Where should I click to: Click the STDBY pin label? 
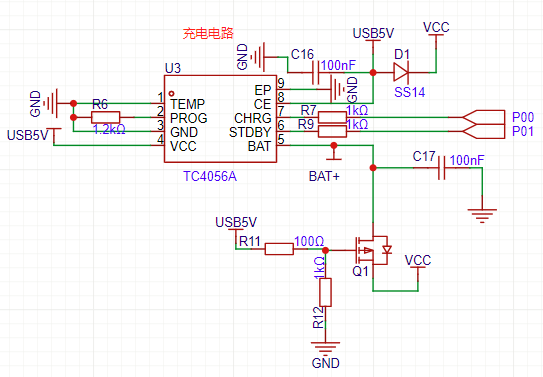[x=250, y=132]
